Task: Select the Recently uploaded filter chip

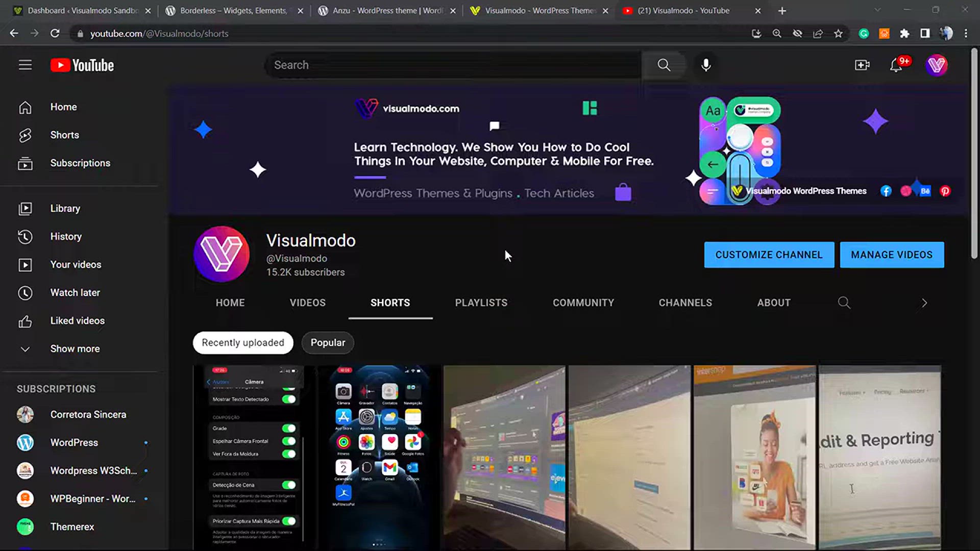Action: pos(243,343)
